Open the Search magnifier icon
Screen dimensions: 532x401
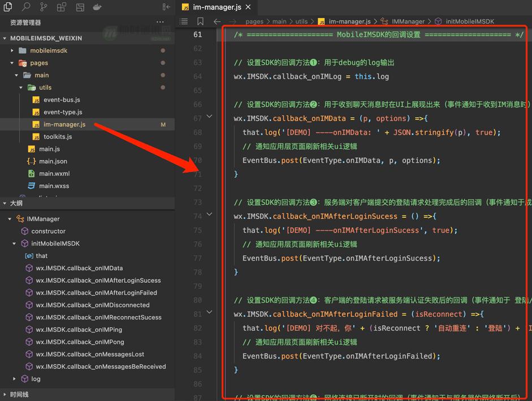(x=26, y=7)
